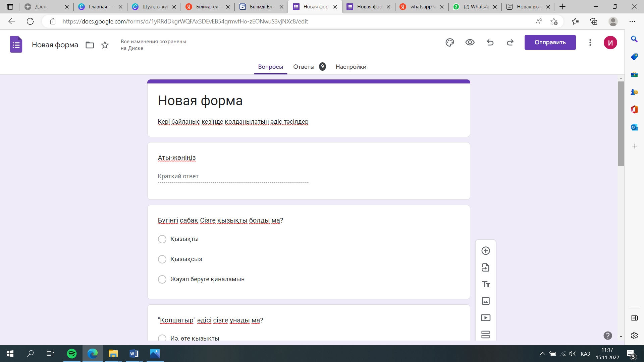Click the Краткий ответ input field
644x362 pixels.
233,176
